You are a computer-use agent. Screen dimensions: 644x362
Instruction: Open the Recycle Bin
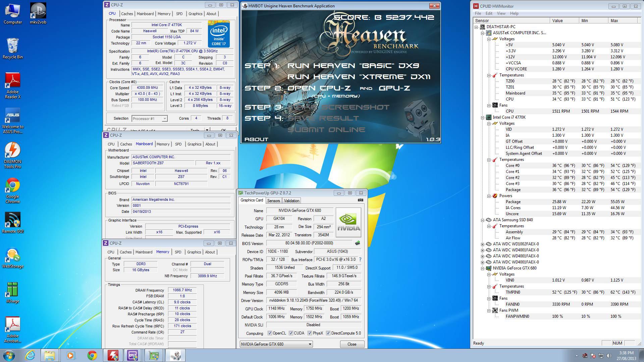[13, 49]
